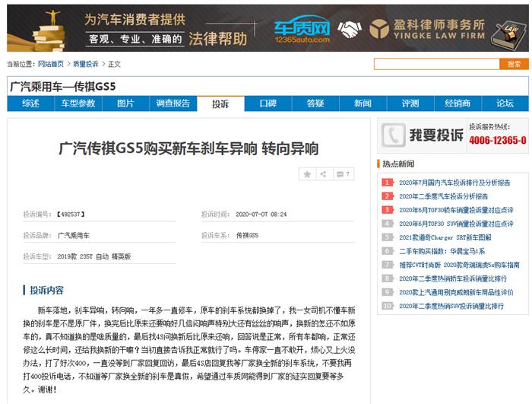Viewport: 532px width, 404px height.
Task: Click the search input field
Action: 437,64
